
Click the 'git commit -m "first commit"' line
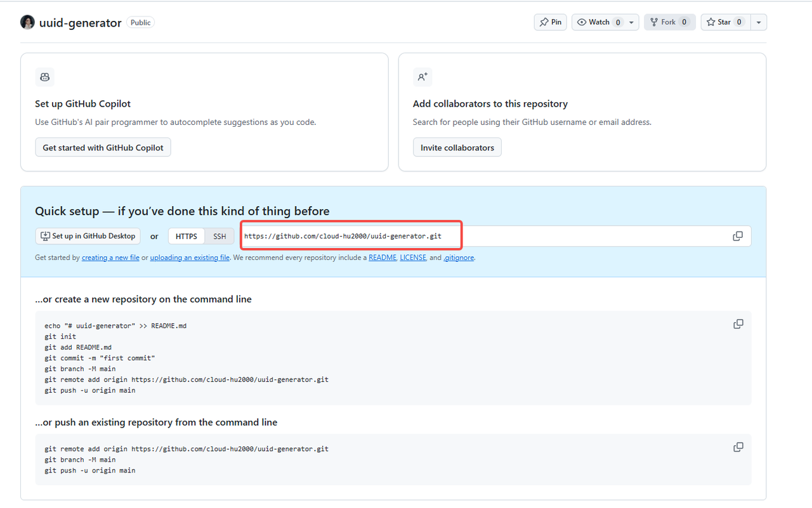(x=100, y=358)
